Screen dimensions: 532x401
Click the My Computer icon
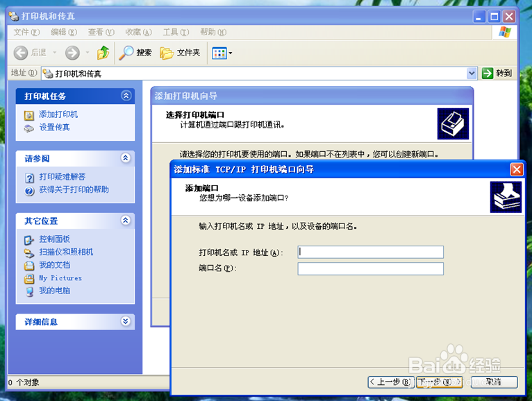[30, 292]
